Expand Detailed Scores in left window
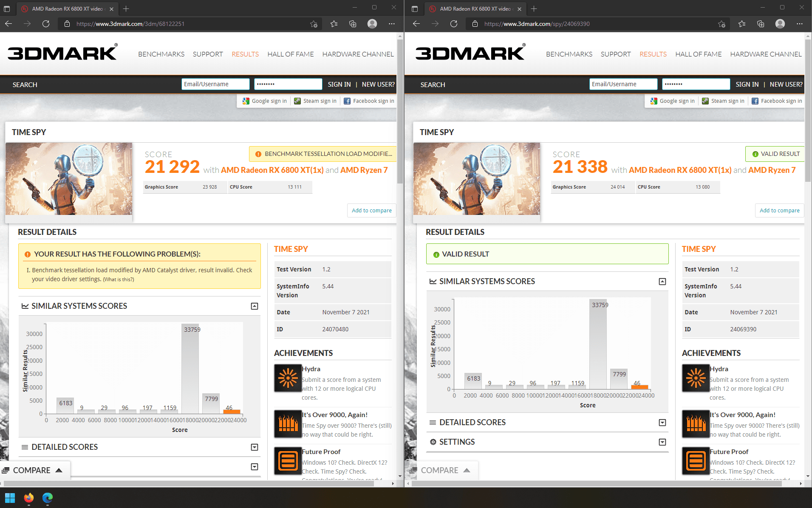This screenshot has height=508, width=812. (x=254, y=447)
